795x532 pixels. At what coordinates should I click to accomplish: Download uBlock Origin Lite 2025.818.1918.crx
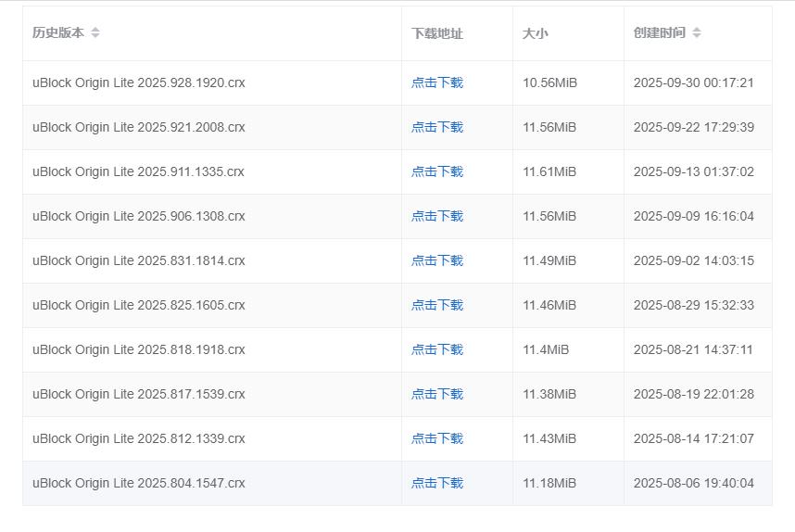point(437,349)
